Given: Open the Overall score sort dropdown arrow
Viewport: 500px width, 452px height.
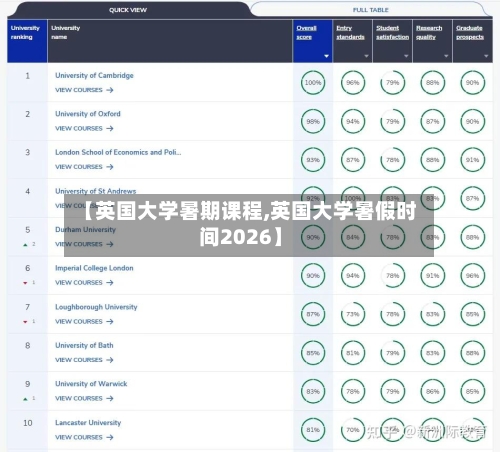Looking at the screenshot, I should point(326,56).
